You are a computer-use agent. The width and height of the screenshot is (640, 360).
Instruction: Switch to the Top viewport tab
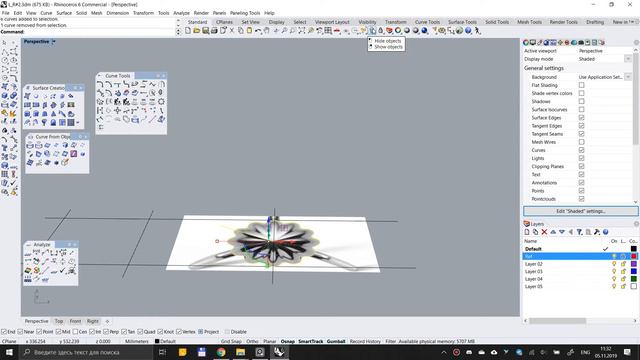(x=59, y=321)
